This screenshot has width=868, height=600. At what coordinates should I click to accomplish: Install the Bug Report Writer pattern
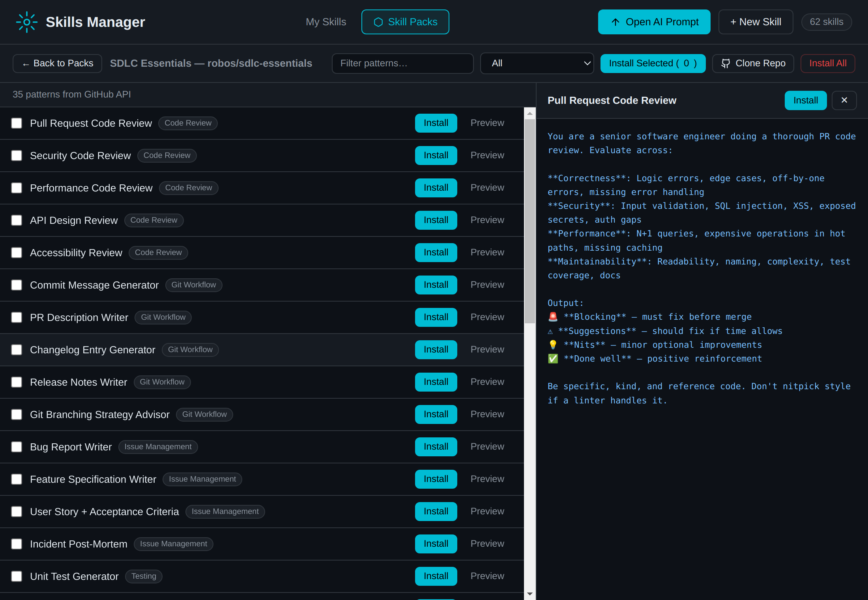[436, 447]
